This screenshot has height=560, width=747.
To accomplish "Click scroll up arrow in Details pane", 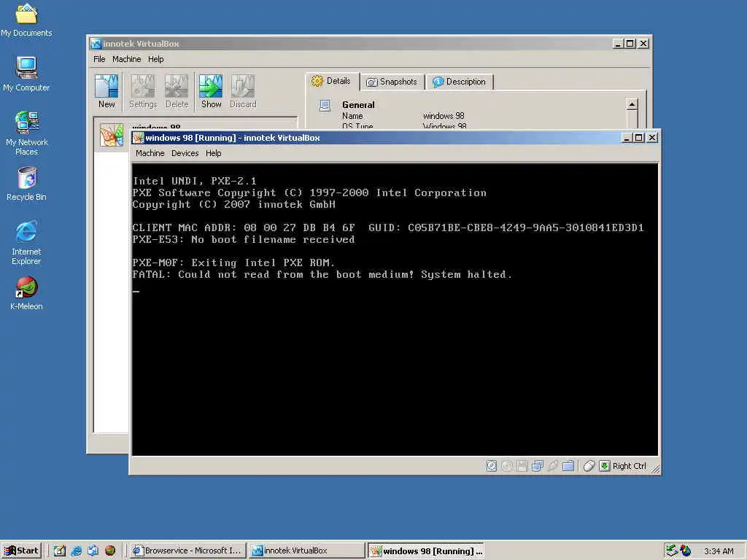I will click(632, 104).
